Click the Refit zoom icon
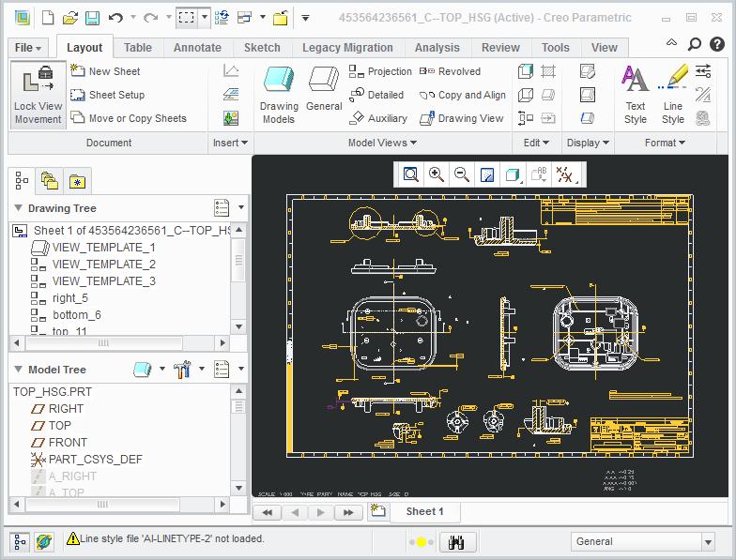 click(x=411, y=174)
